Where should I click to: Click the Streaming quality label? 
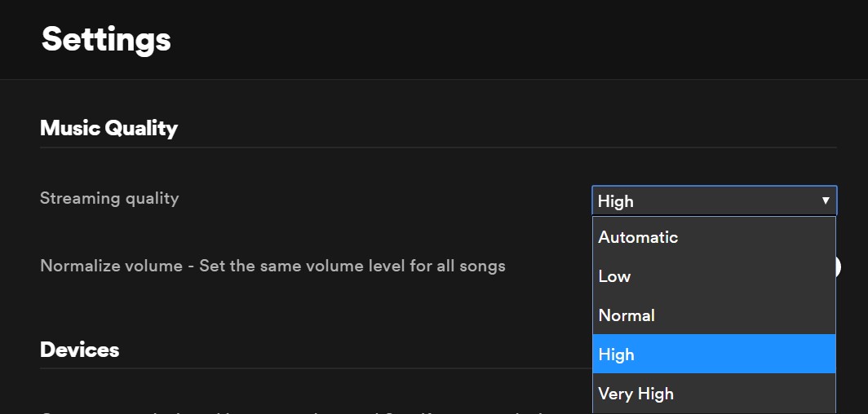click(109, 198)
